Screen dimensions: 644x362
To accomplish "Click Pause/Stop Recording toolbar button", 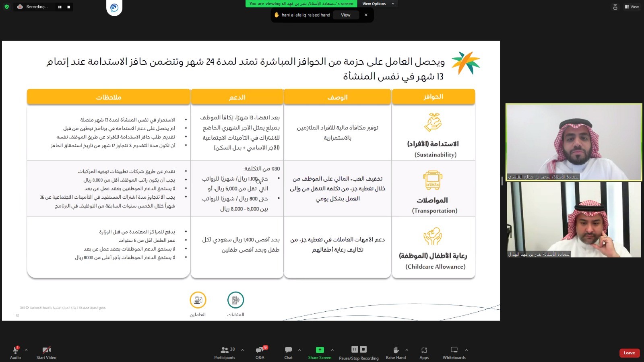I will (x=359, y=352).
